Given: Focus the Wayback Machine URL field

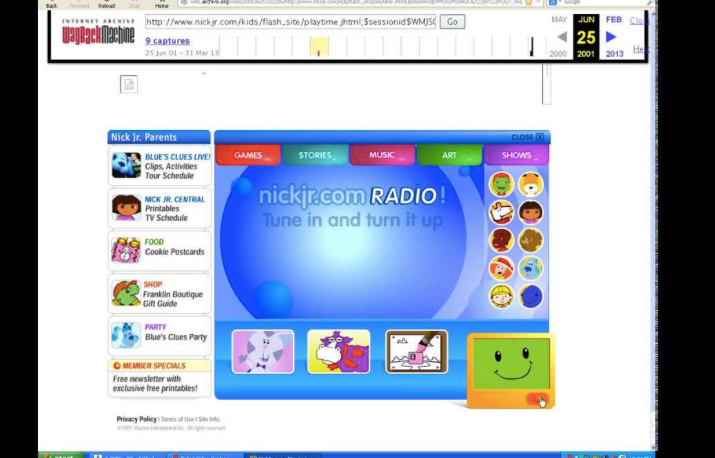Looking at the screenshot, I should [291, 21].
